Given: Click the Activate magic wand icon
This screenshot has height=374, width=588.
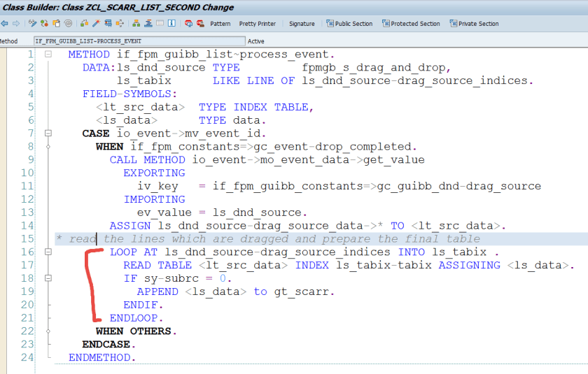Looking at the screenshot, I should 95,24.
